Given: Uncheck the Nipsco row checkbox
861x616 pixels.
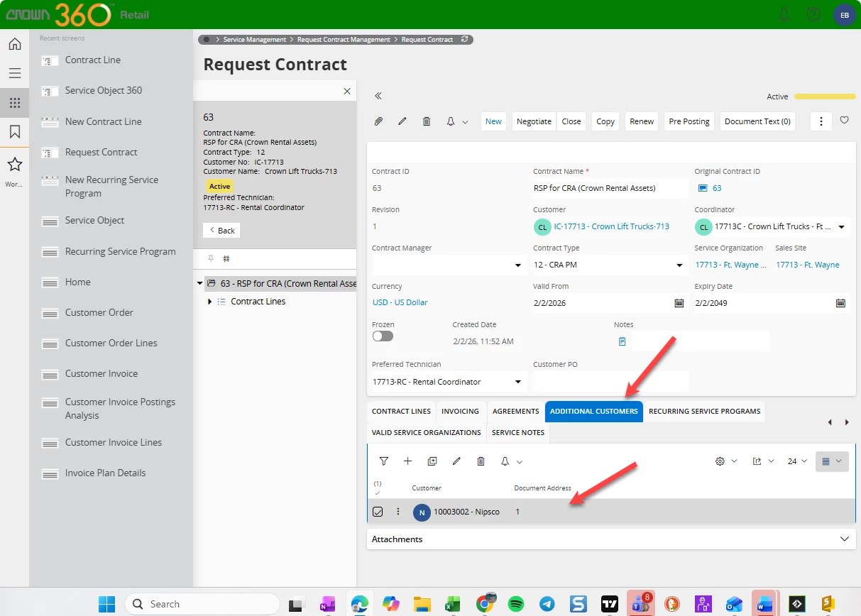Looking at the screenshot, I should 378,512.
